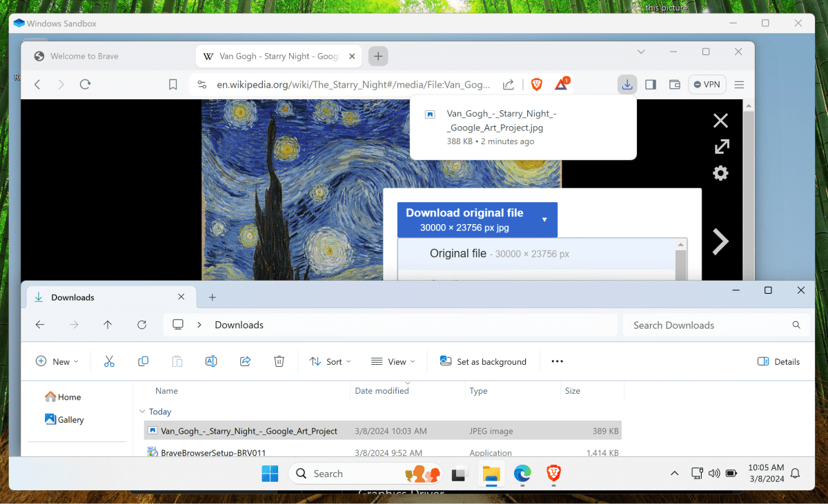Delete the selected file in File Explorer
Viewport: 828px width, 504px height.
279,361
